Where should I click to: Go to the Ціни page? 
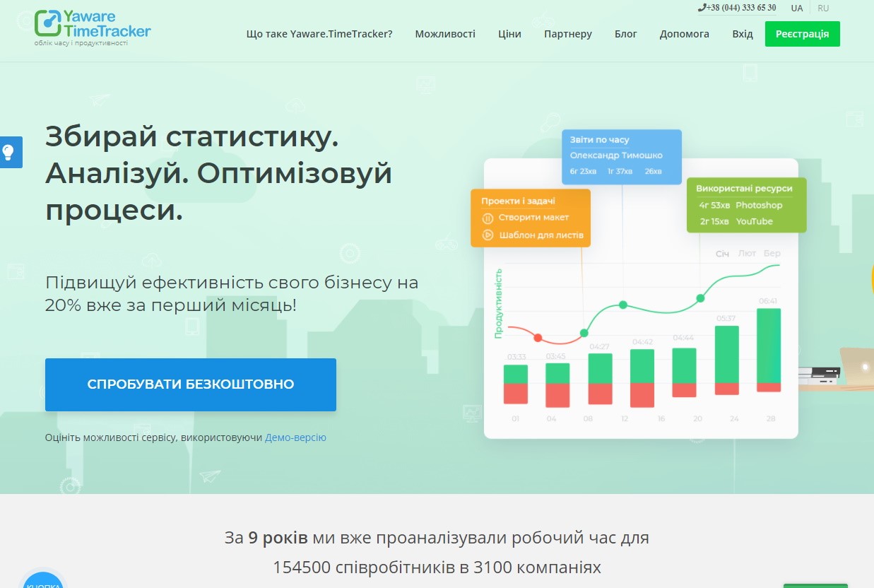(x=509, y=34)
